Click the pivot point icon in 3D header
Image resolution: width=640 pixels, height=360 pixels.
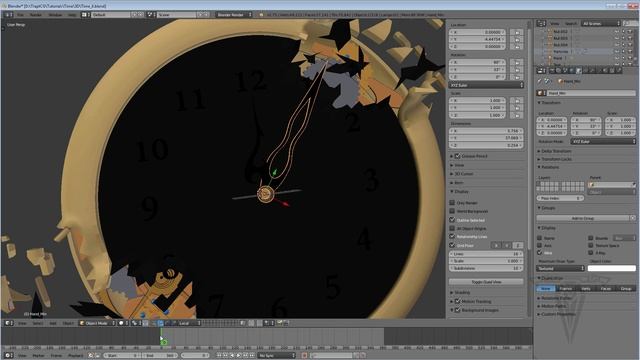point(136,323)
